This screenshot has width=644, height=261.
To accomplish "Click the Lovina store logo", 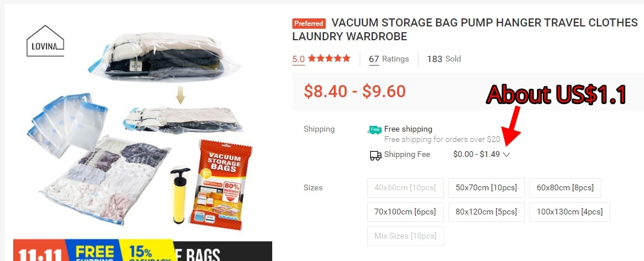I will click(x=45, y=41).
